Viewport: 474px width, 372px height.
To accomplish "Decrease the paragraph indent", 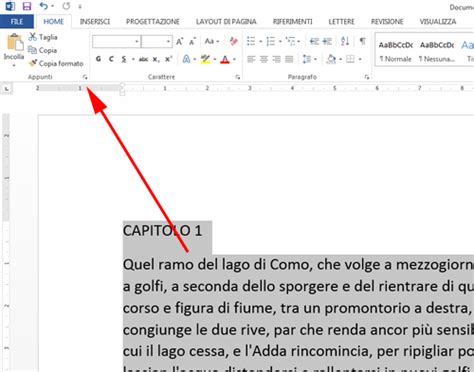I will pos(314,41).
